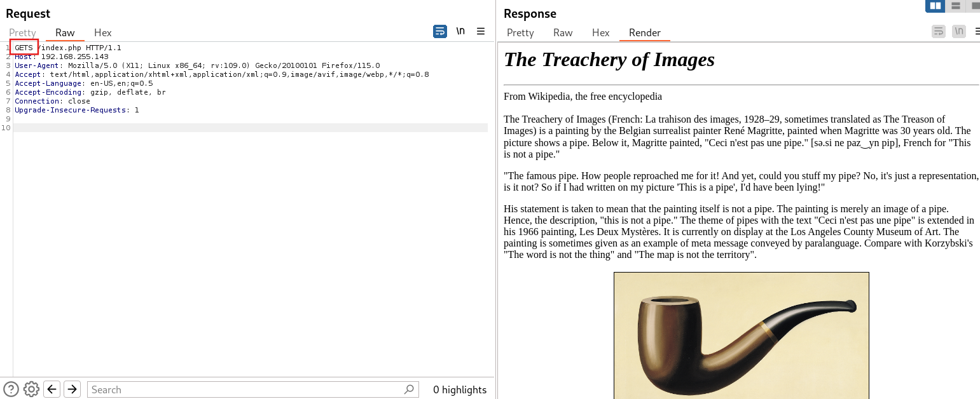Switch to the Response Pretty tab
980x399 pixels.
pos(520,32)
